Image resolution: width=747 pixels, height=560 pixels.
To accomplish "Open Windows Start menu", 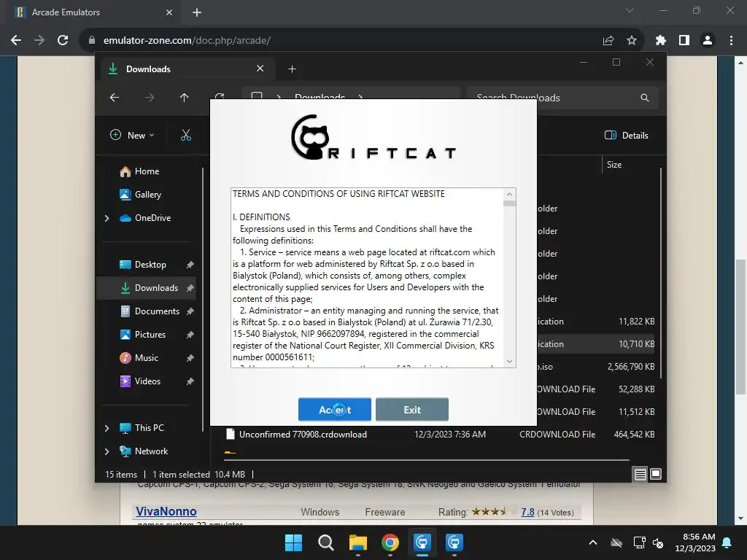I will (293, 542).
